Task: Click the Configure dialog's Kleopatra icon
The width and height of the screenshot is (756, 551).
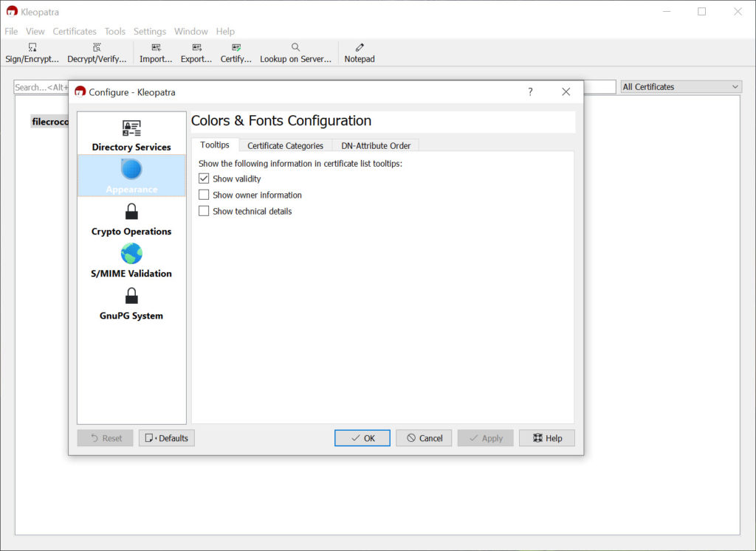Action: point(80,92)
